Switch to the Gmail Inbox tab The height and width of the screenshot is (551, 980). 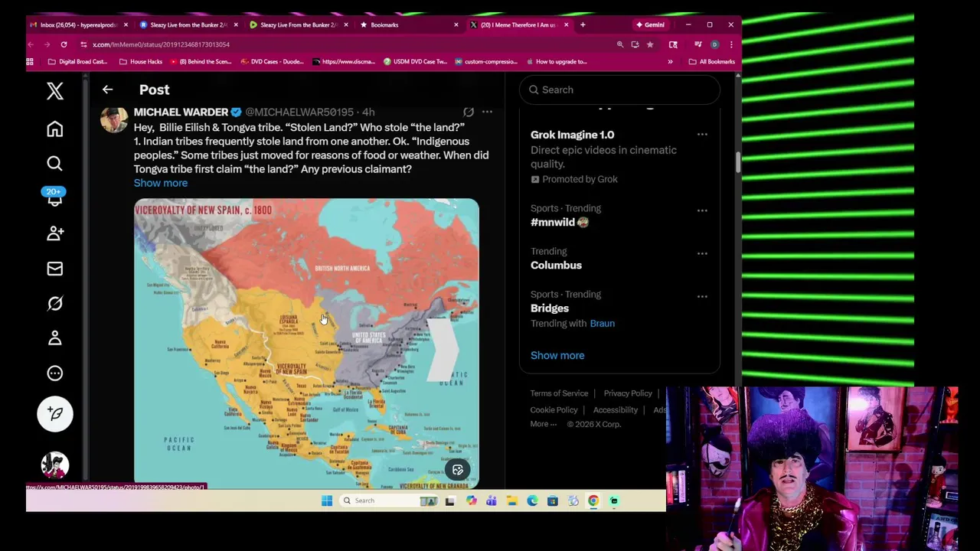[78, 24]
